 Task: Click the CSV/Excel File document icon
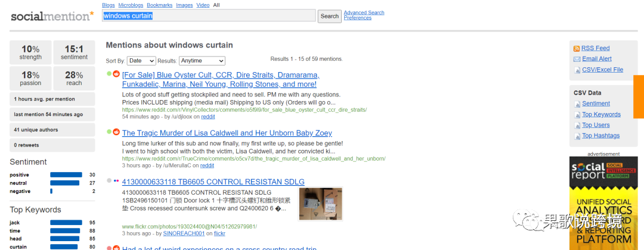click(577, 70)
